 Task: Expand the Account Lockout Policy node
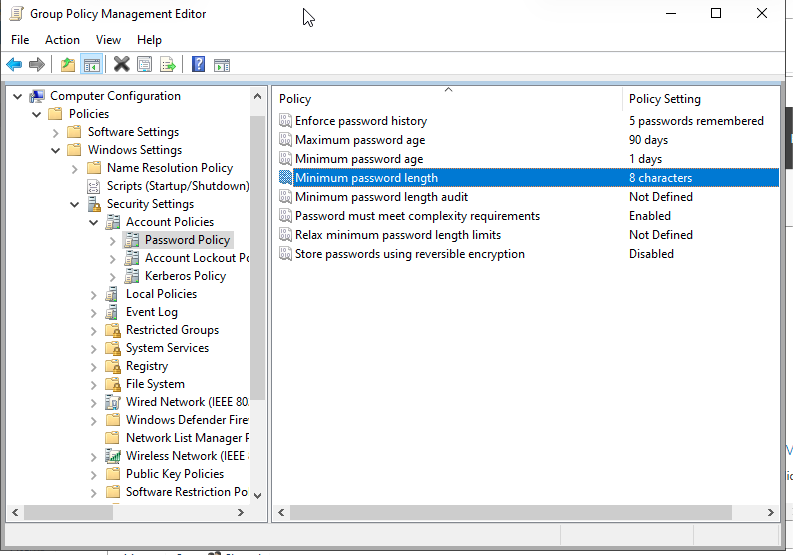click(113, 259)
